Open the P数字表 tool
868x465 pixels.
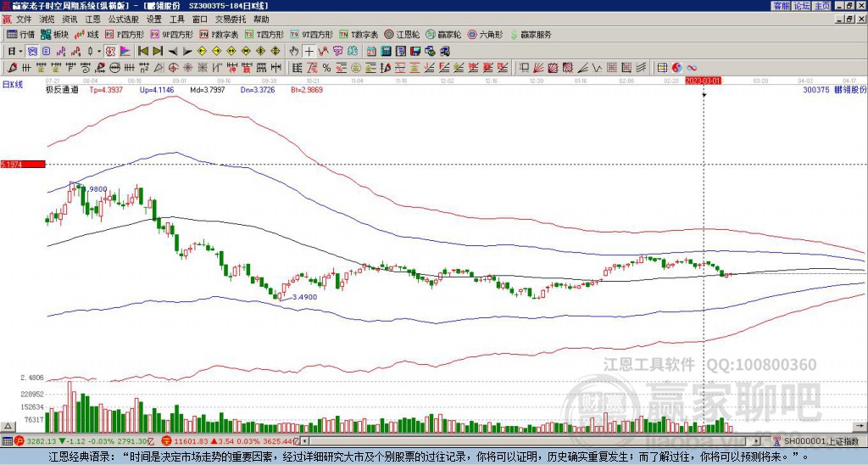pyautogui.click(x=219, y=34)
